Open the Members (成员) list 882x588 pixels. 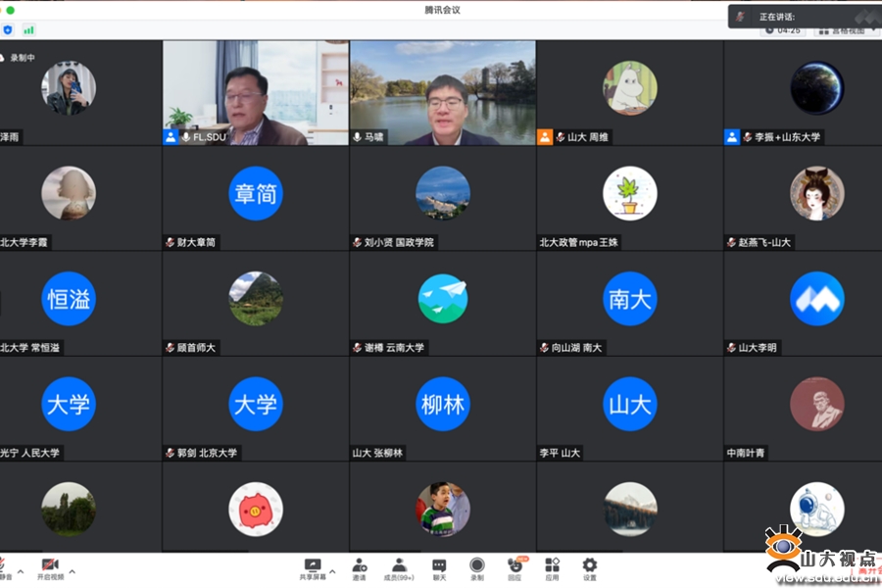(x=399, y=568)
